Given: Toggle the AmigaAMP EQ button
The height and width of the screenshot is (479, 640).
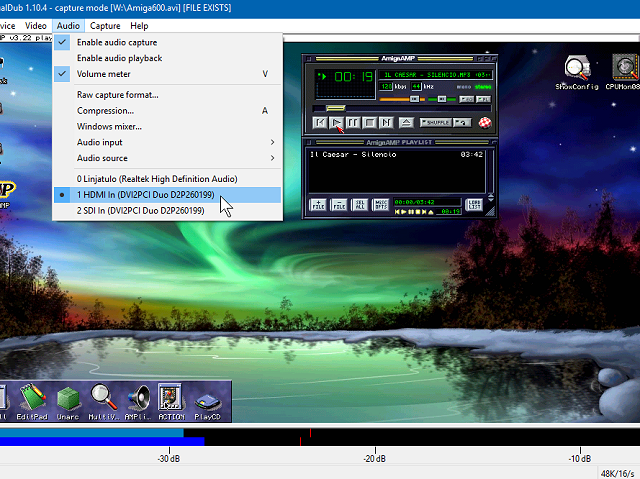Looking at the screenshot, I should [467, 99].
